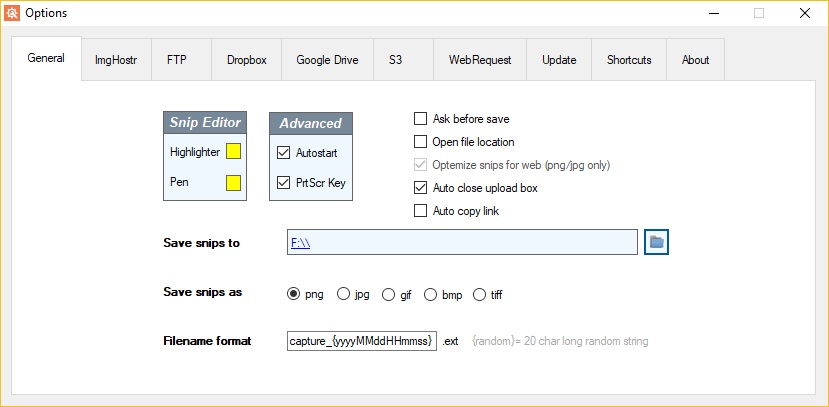Open the Dropbox tab
The height and width of the screenshot is (407, 829).
(246, 60)
